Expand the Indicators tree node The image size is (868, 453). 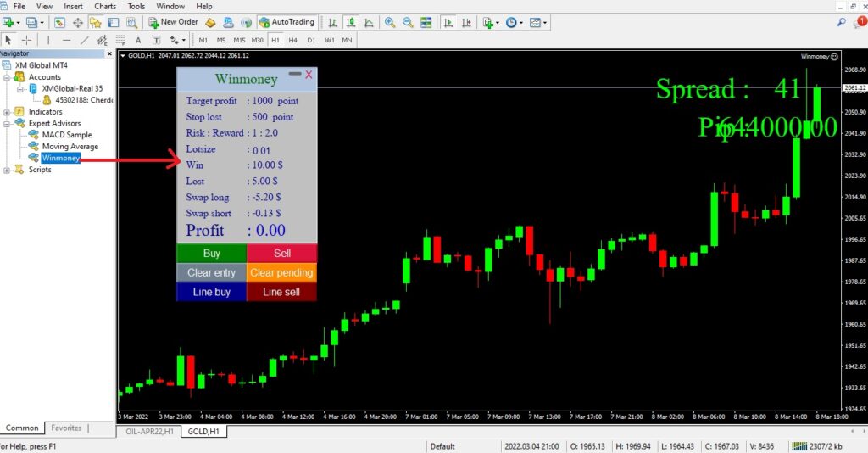pos(7,112)
